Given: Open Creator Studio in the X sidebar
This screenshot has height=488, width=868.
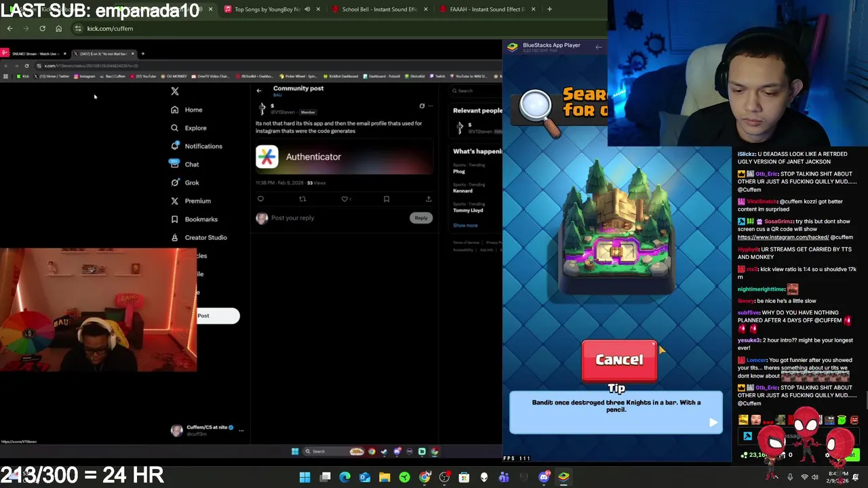Looking at the screenshot, I should [x=199, y=238].
